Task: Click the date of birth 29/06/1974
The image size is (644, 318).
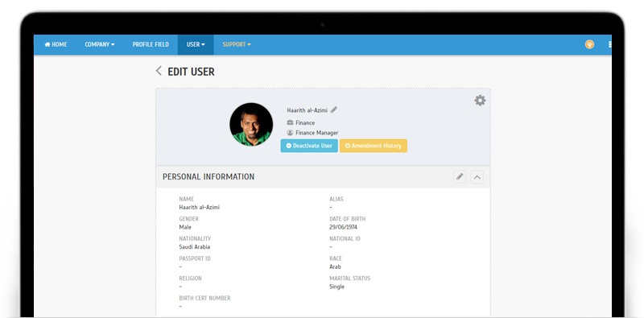Action: pyautogui.click(x=343, y=227)
